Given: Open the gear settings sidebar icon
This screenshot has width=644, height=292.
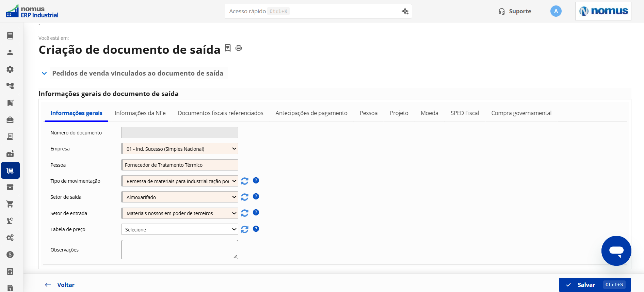Looking at the screenshot, I should [10, 69].
